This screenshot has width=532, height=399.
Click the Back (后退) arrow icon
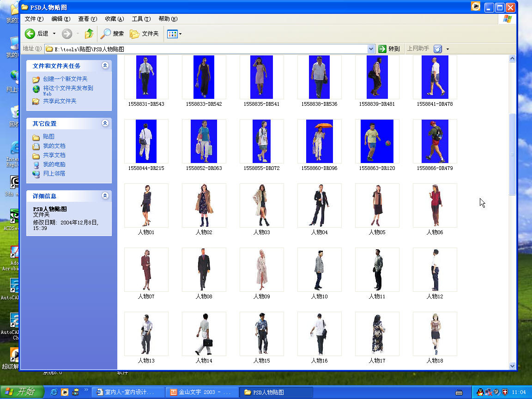point(30,34)
